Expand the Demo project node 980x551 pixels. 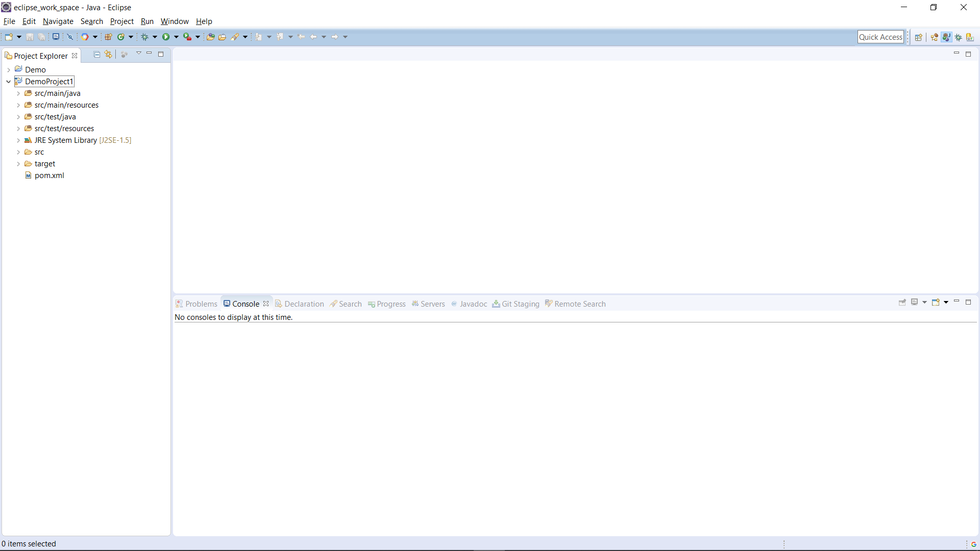click(9, 70)
